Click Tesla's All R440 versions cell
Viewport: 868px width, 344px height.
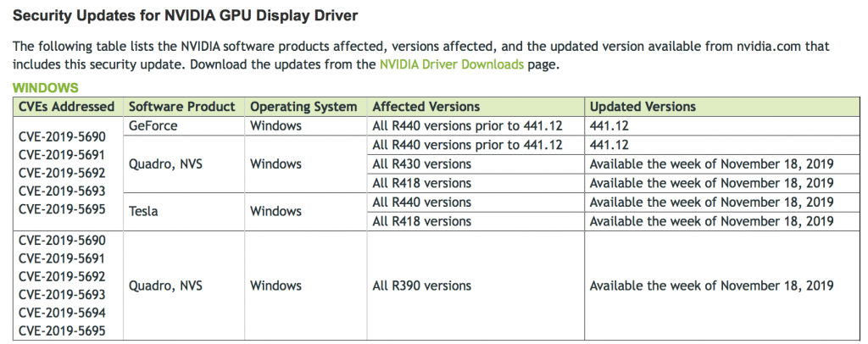click(476, 202)
